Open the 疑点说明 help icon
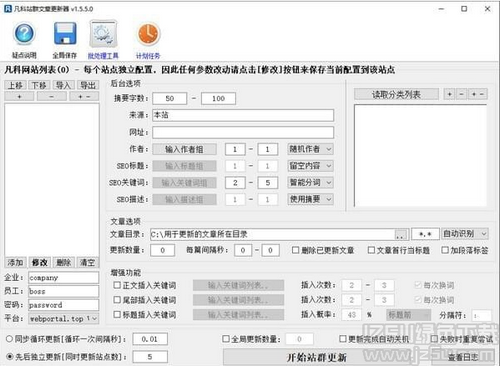 coord(24,33)
